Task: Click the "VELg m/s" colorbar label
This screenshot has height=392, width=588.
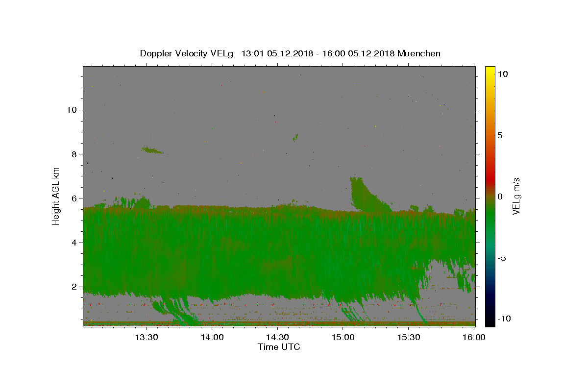Action: (516, 196)
